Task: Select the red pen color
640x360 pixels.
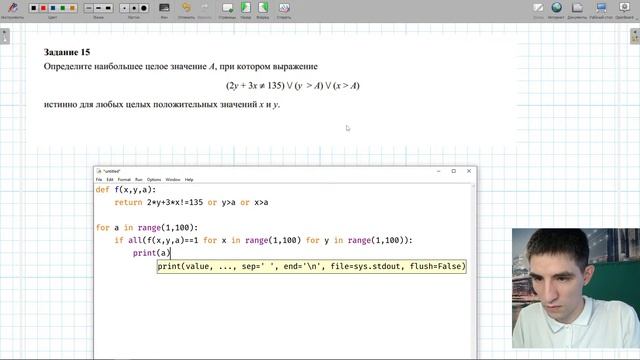Action: (x=43, y=8)
